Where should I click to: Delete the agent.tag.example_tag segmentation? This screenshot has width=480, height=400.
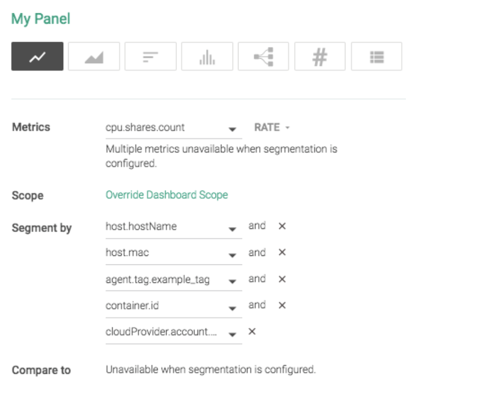pyautogui.click(x=282, y=279)
